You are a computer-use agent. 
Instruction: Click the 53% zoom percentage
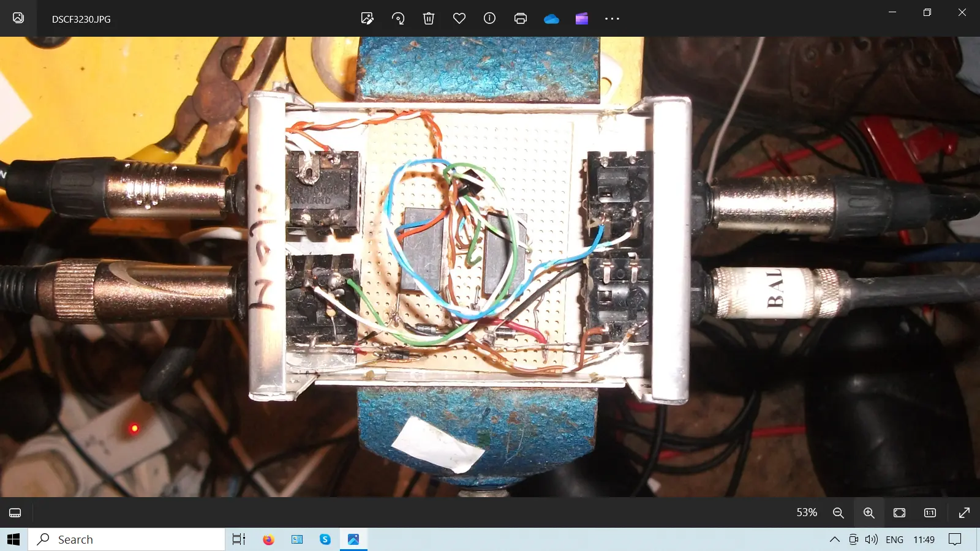(807, 512)
